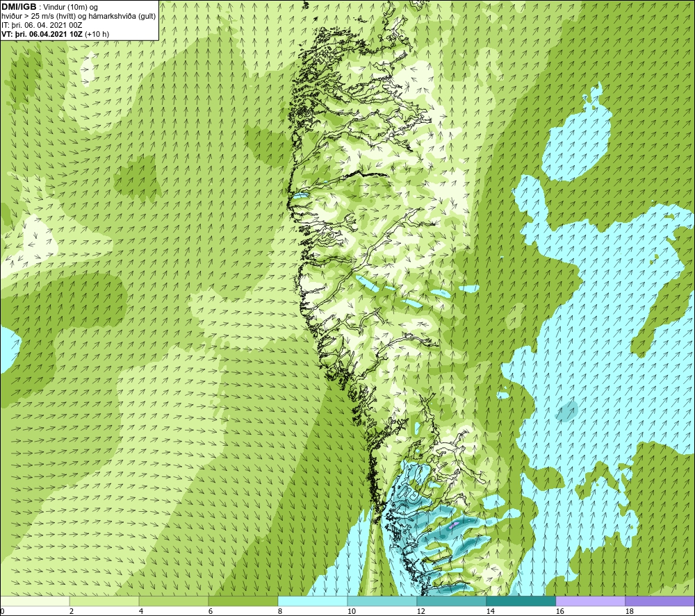Click the legend tick label 10
The height and width of the screenshot is (616, 695).
pos(351,611)
